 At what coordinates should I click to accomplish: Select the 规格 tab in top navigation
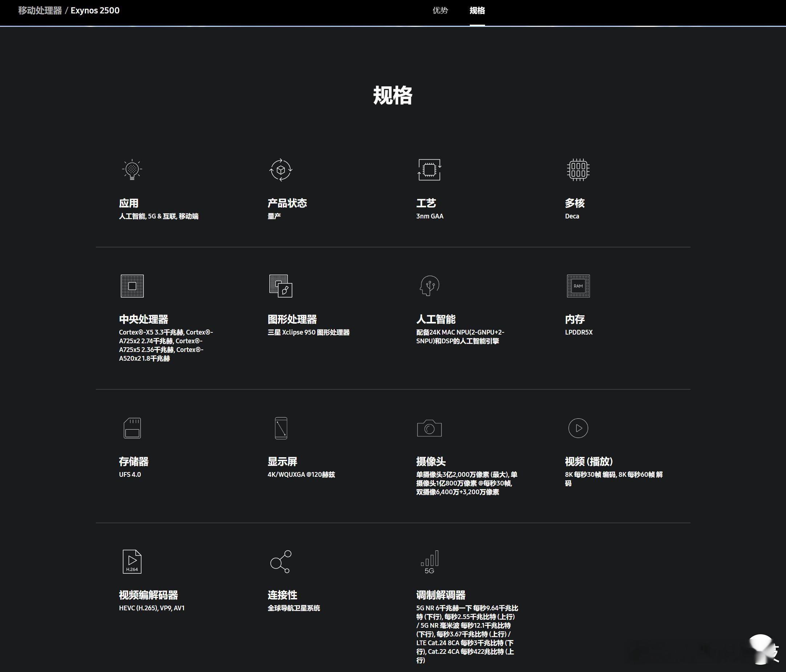click(x=477, y=11)
